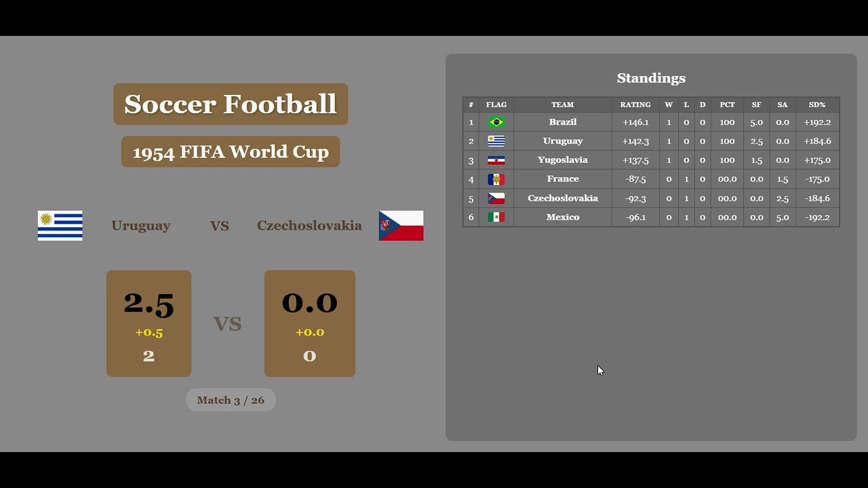
Task: Click Uruguay's 2.5 score card
Action: pos(149,323)
